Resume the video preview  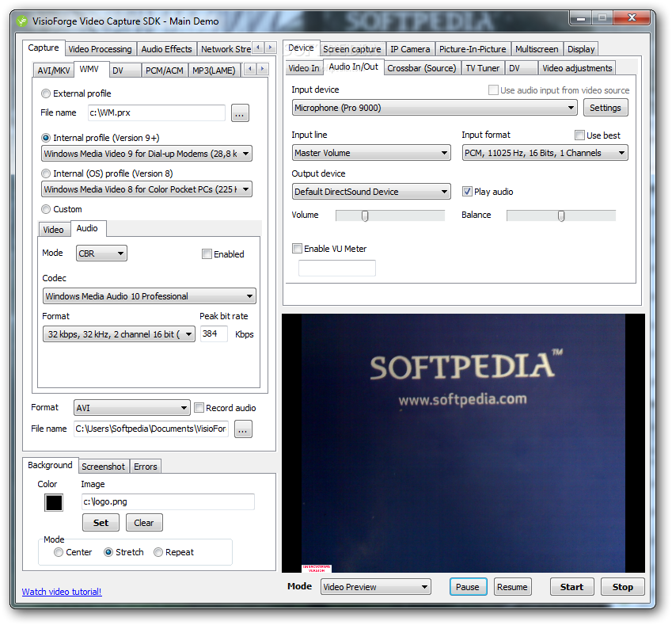[513, 587]
